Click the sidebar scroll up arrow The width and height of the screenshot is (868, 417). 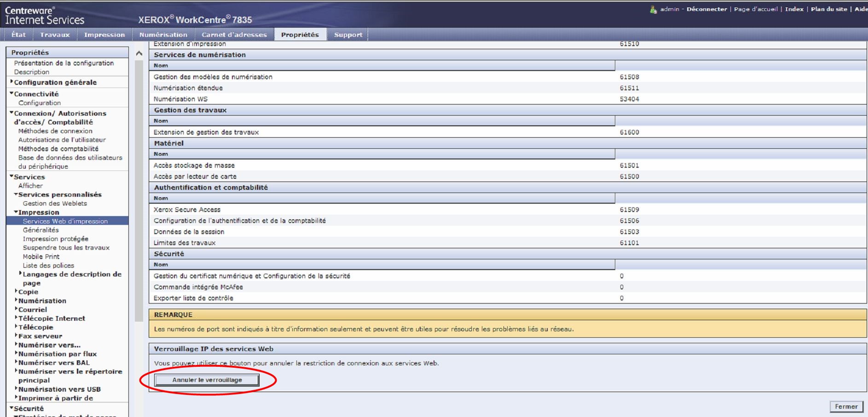139,53
